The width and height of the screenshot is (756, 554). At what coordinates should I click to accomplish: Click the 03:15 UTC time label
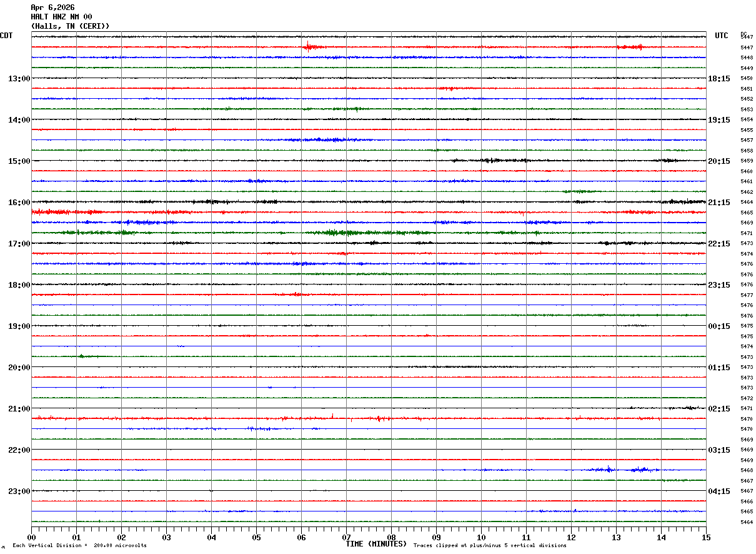pyautogui.click(x=719, y=450)
